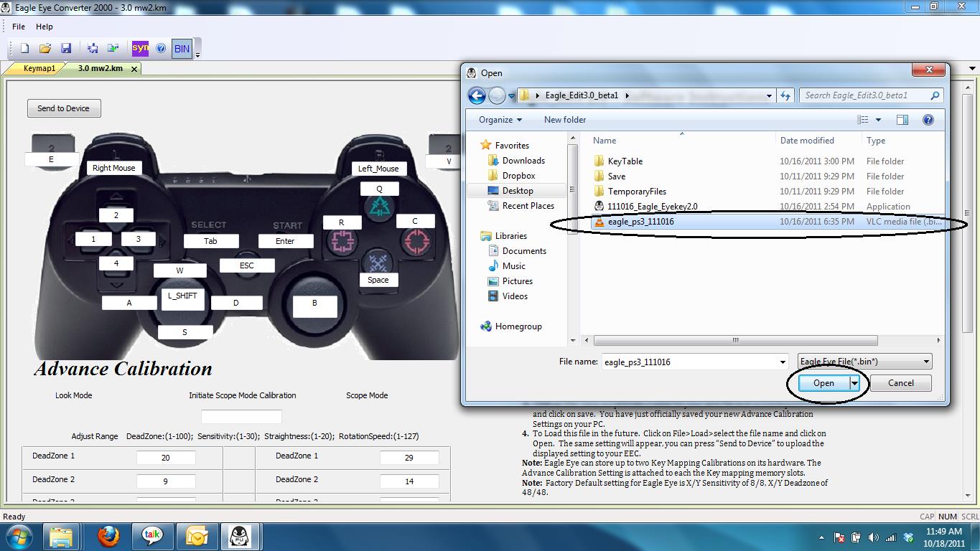The image size is (980, 551).
Task: Click the preview pane toggle icon
Action: point(902,120)
